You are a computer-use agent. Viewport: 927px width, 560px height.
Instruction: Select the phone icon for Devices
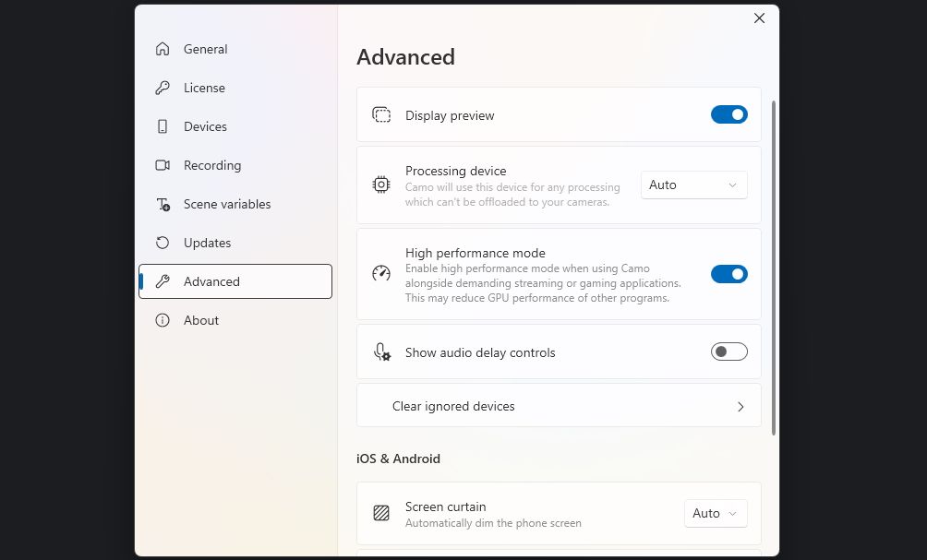(x=163, y=126)
